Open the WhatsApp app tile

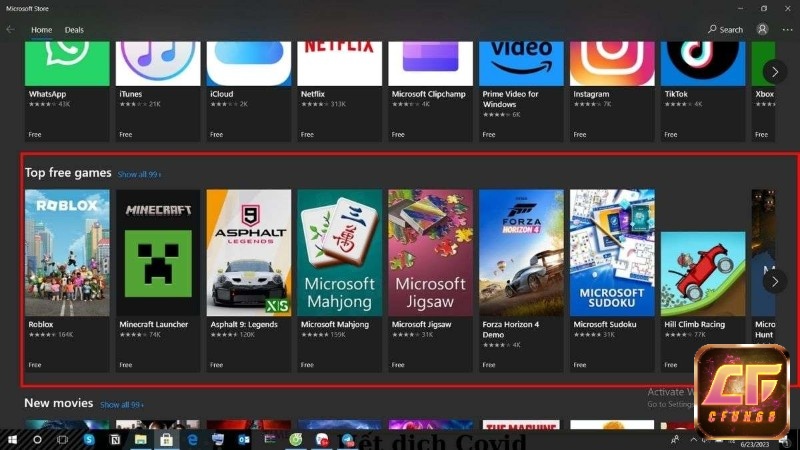67,91
